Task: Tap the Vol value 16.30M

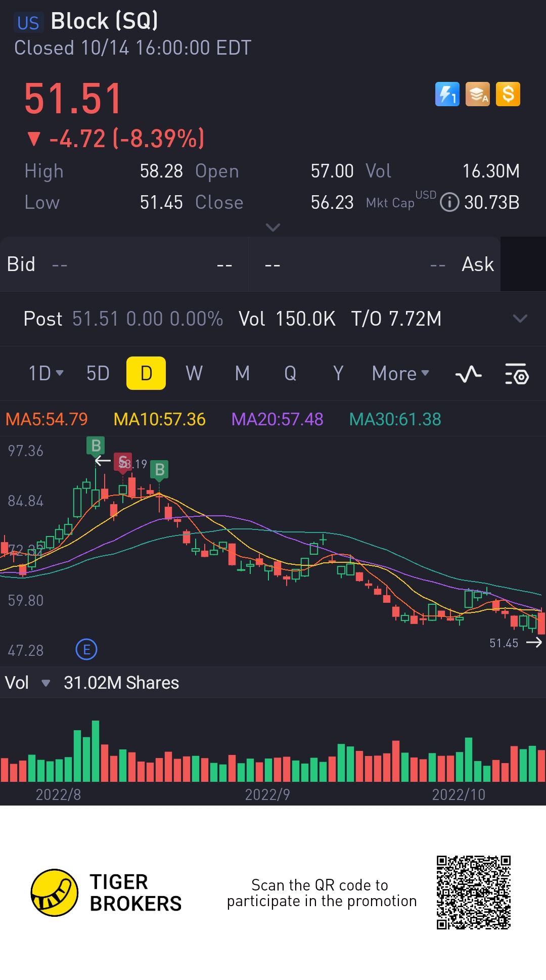Action: coord(491,171)
